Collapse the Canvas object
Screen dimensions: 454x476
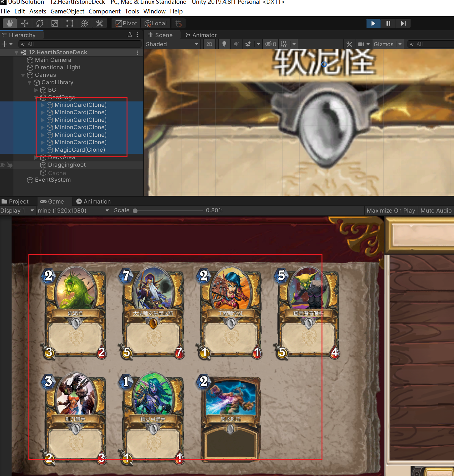tap(23, 75)
